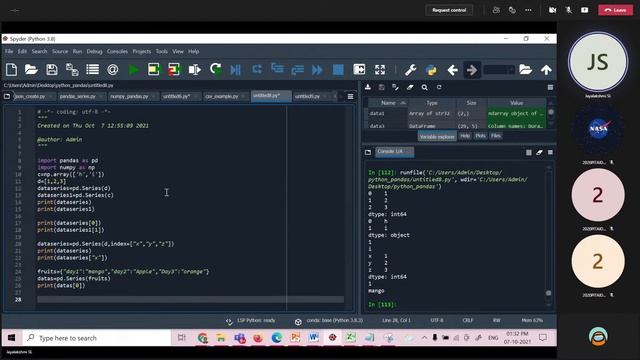This screenshot has height=360, width=640.
Task: Toggle microphone mute in Teams bar
Action: pos(569,10)
